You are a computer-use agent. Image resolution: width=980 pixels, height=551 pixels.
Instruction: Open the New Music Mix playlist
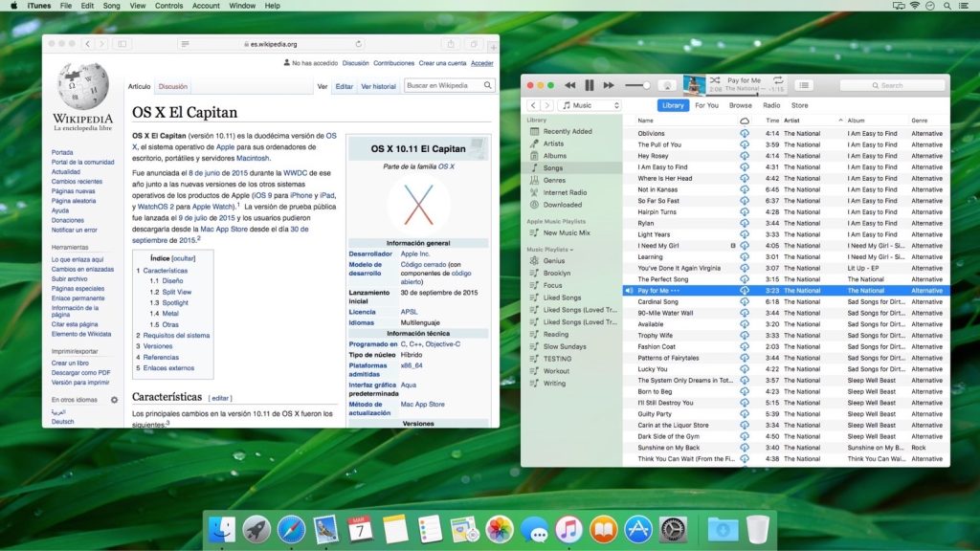tap(567, 232)
